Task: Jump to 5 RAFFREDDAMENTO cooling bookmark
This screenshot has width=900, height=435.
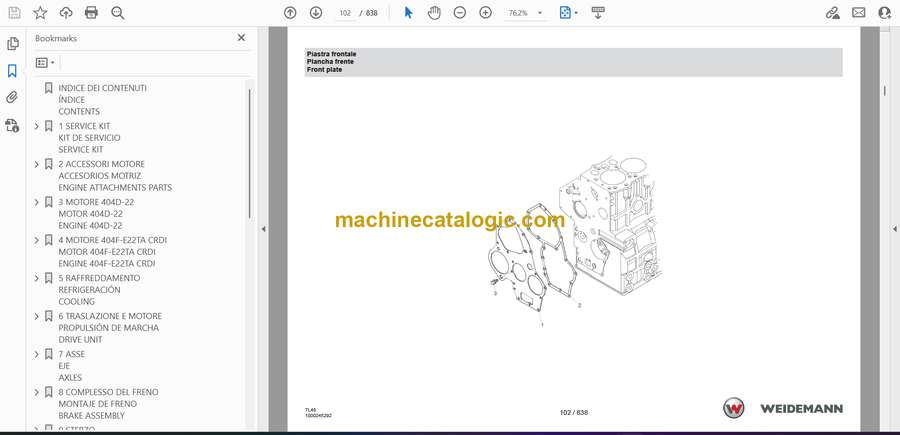Action: click(x=99, y=278)
